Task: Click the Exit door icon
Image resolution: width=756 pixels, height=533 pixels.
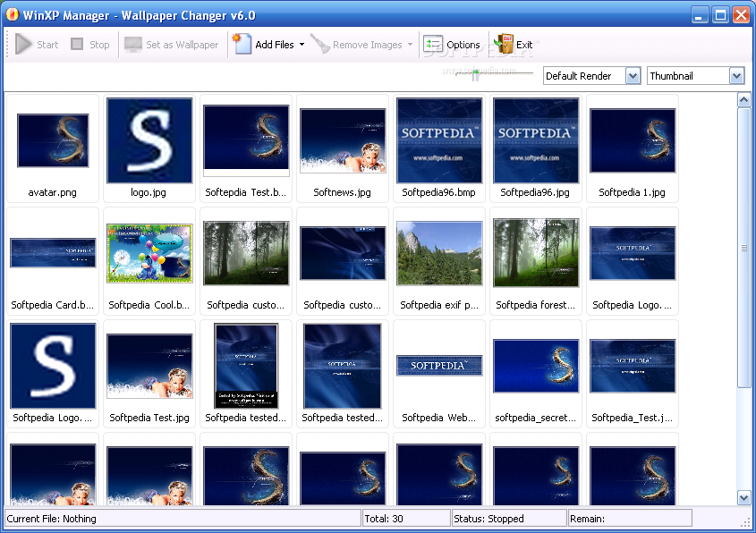Action: [x=504, y=44]
